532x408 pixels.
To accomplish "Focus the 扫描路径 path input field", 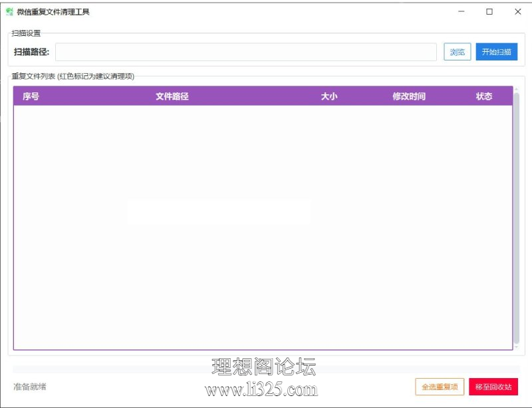I will coord(246,52).
